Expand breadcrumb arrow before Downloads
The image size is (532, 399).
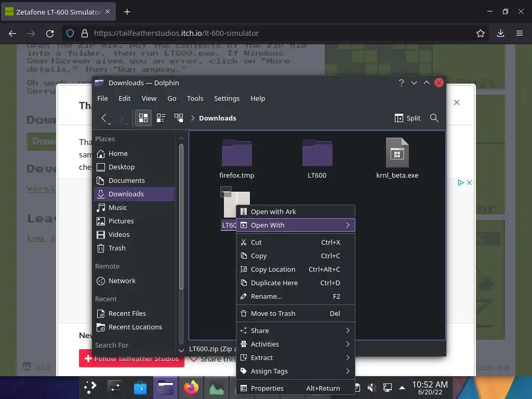coord(193,118)
